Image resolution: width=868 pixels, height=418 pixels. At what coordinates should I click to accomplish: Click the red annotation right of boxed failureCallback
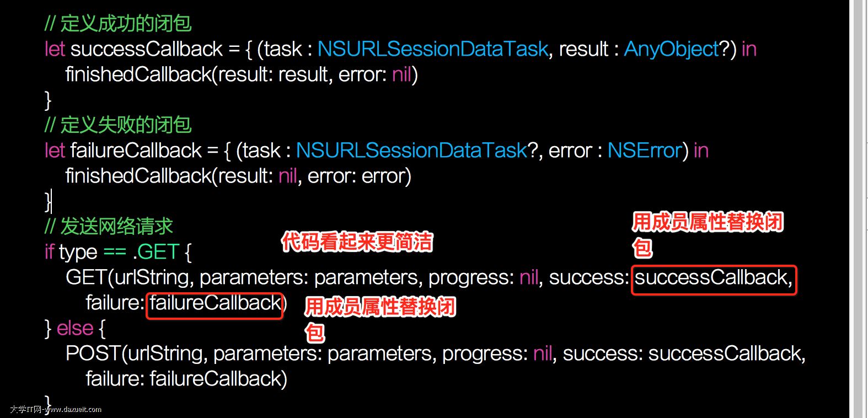point(380,307)
